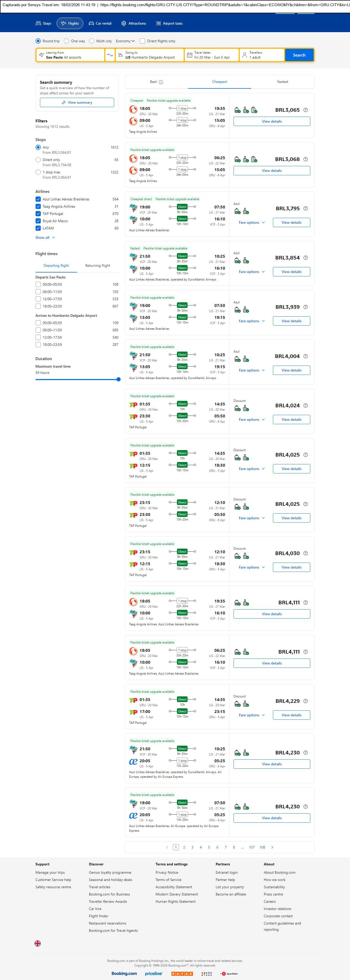Image resolution: width=350 pixels, height=980 pixels.
Task: Click the help icon beside BRL3,795 price
Action: [305, 209]
